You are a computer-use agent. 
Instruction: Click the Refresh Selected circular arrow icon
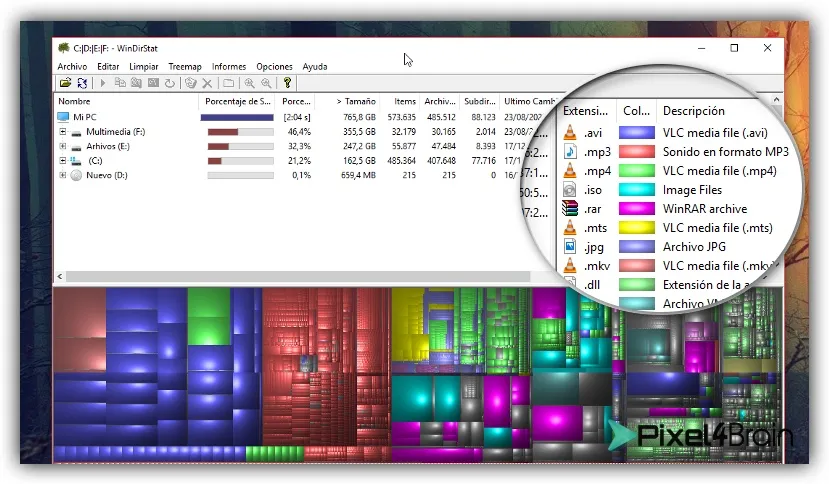(170, 83)
